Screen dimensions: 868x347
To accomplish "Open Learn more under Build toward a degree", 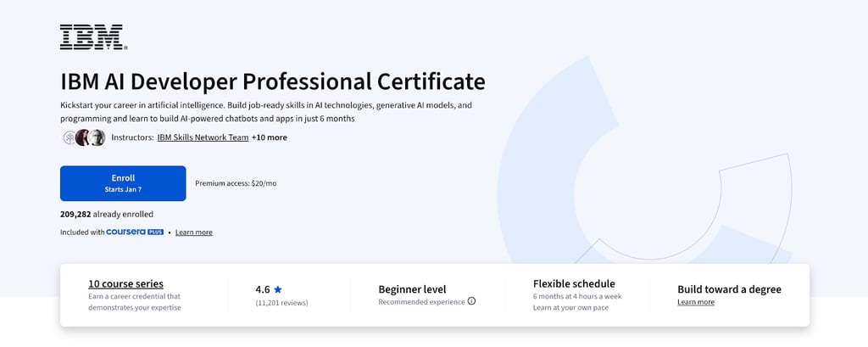I will coord(696,302).
